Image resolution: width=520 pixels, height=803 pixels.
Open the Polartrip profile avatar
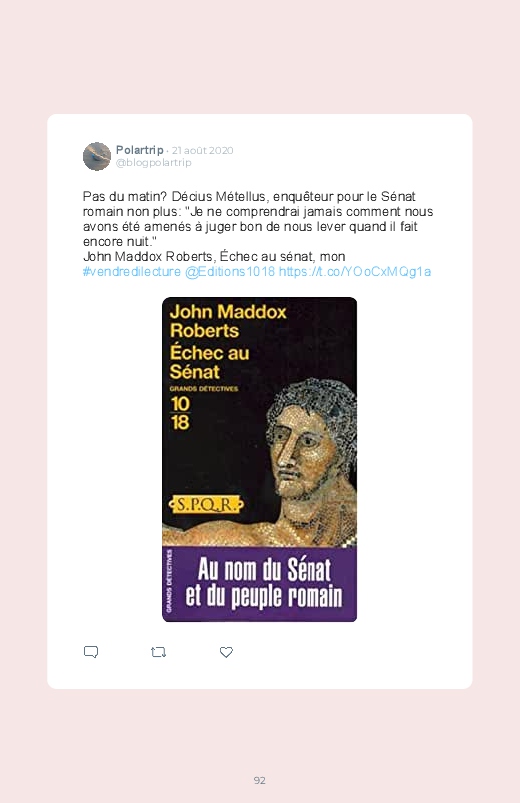tap(97, 156)
